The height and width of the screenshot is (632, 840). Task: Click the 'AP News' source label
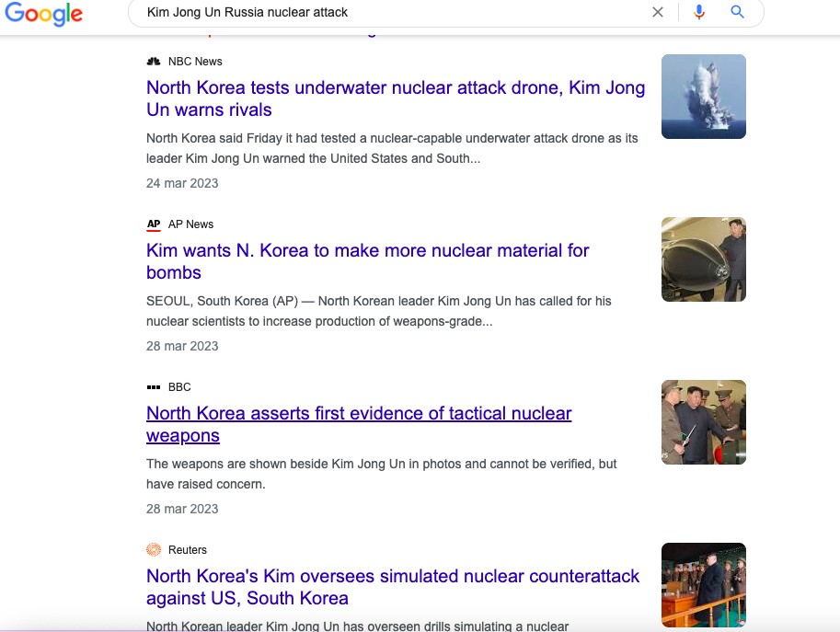(x=190, y=224)
